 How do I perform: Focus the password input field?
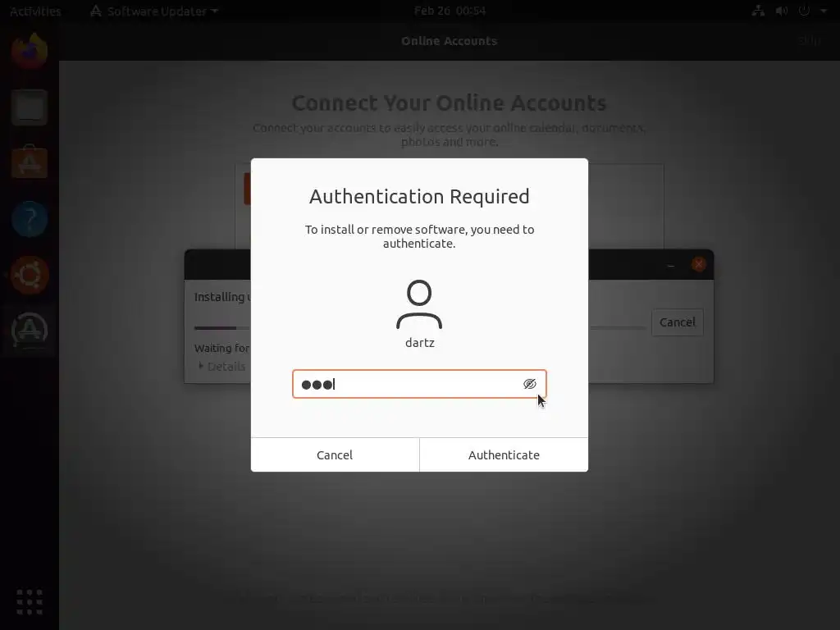click(x=419, y=384)
